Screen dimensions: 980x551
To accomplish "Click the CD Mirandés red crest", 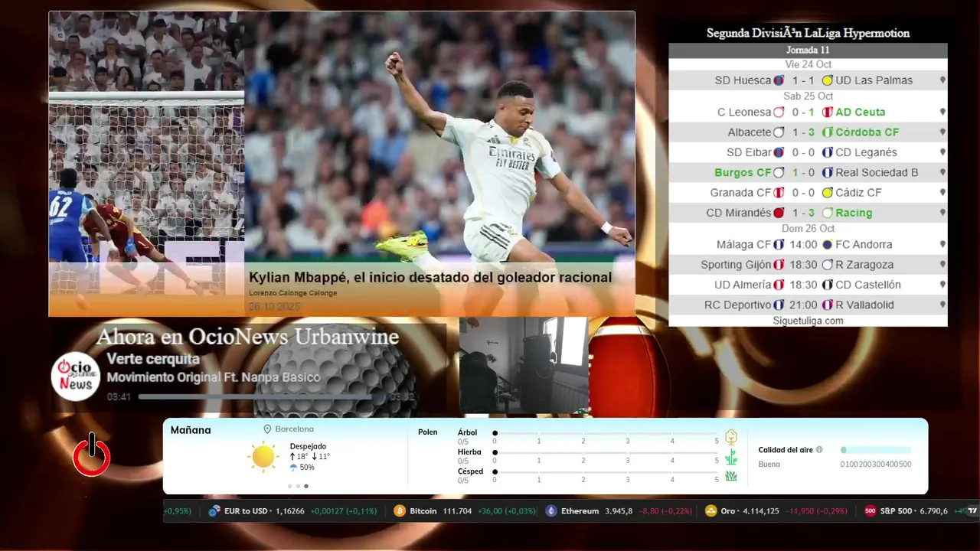I will [779, 213].
